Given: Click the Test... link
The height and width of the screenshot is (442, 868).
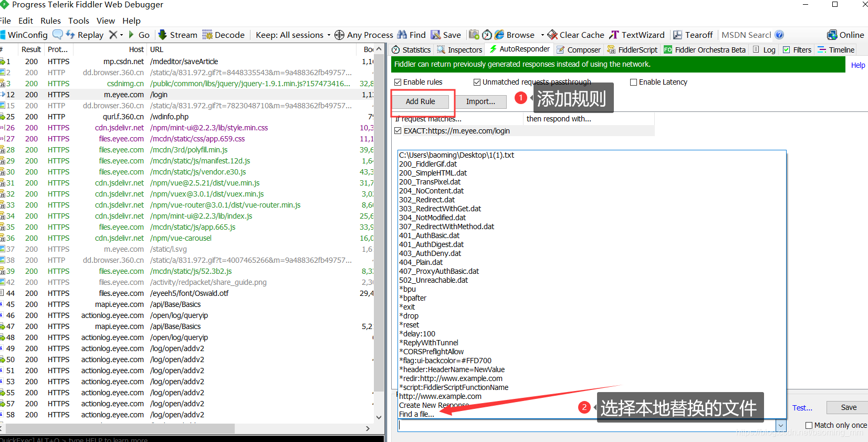Looking at the screenshot, I should 802,408.
